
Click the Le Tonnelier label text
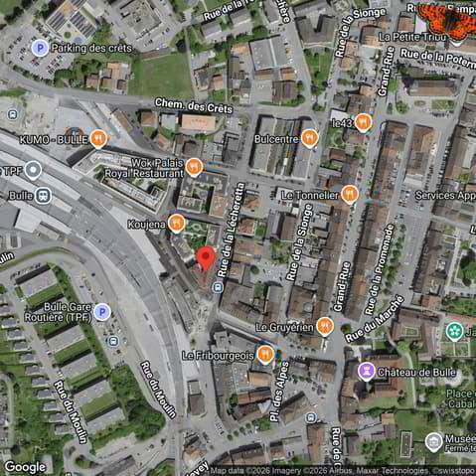point(310,196)
